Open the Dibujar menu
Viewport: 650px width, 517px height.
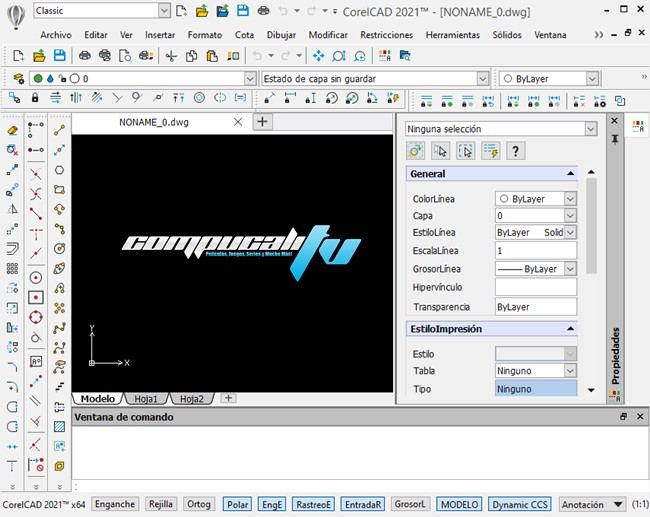281,35
